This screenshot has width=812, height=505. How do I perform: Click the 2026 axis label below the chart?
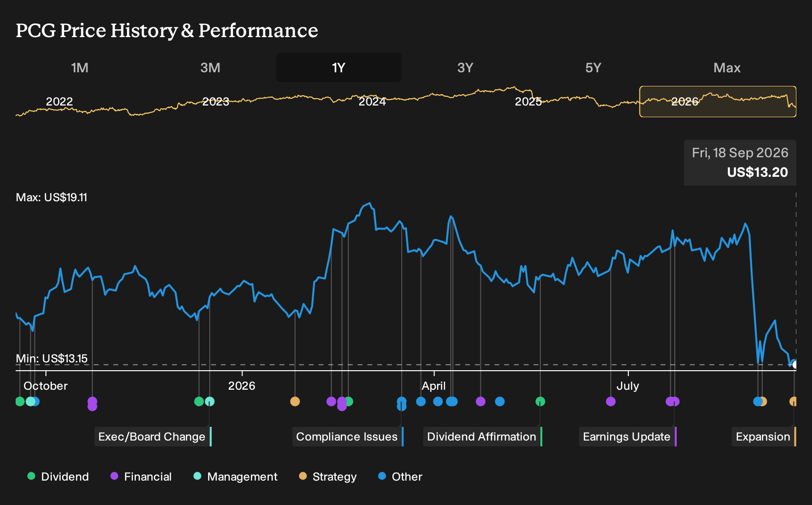click(242, 386)
